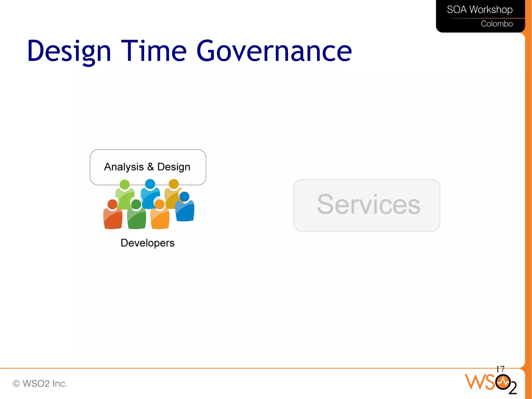Click the slide number 17

click(x=500, y=369)
